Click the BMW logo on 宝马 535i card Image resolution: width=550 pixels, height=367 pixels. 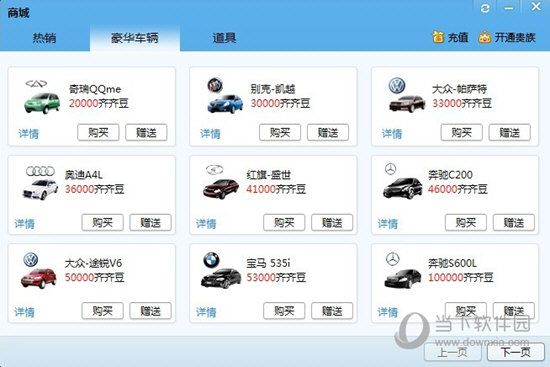[x=212, y=260]
